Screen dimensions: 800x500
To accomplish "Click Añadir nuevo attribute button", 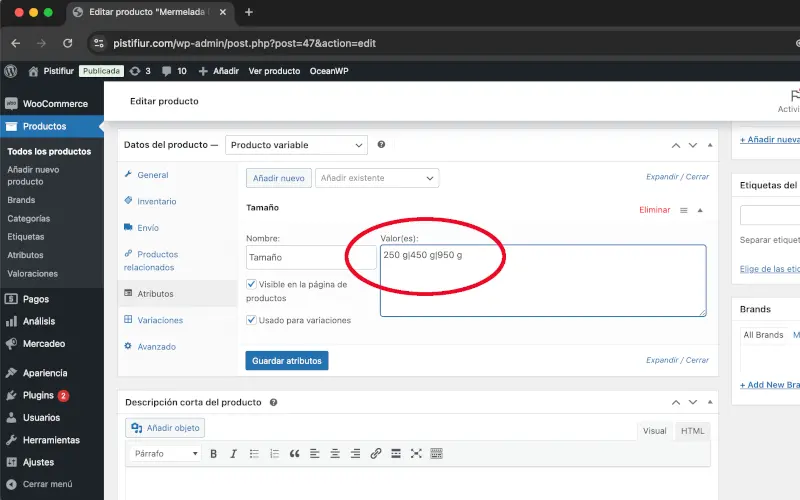I will point(279,178).
